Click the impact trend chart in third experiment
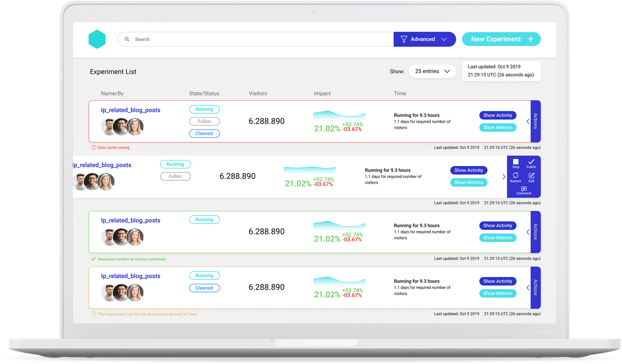Screen dimensions: 622x364 click(x=339, y=225)
